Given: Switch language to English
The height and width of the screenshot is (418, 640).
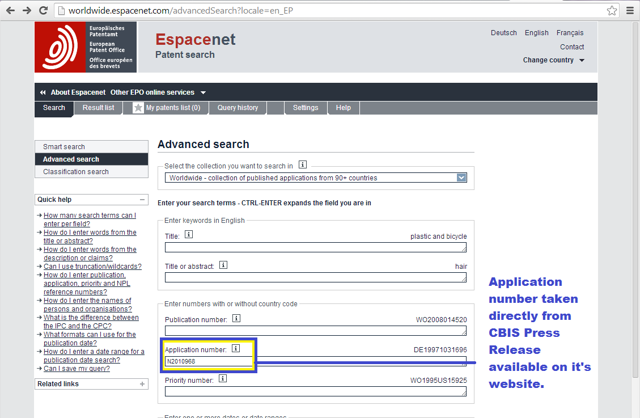Looking at the screenshot, I should (536, 33).
